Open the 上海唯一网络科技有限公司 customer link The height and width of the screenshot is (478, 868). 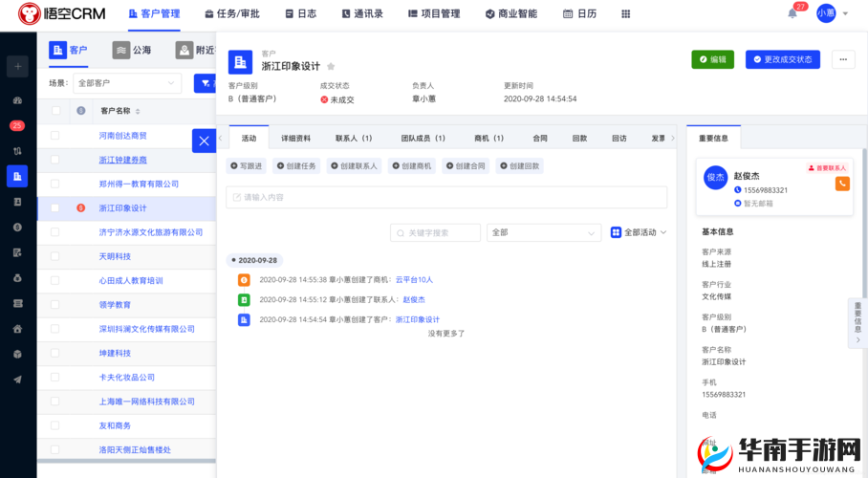[146, 402]
